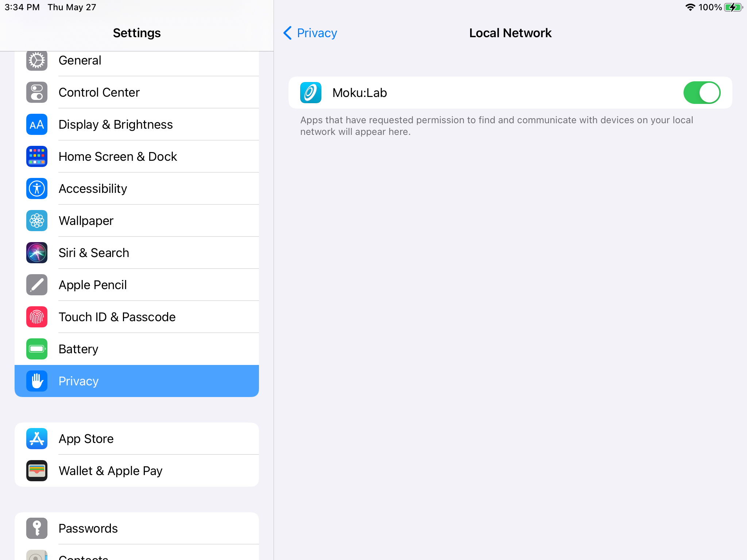This screenshot has width=747, height=560.
Task: Tap the Accessibility figure icon
Action: click(37, 188)
